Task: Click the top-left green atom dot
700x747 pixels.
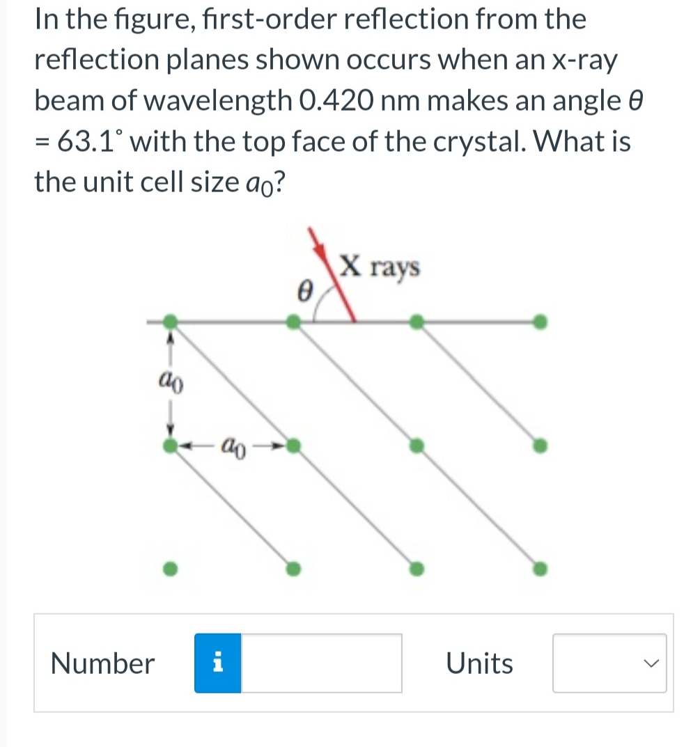Action: (169, 322)
